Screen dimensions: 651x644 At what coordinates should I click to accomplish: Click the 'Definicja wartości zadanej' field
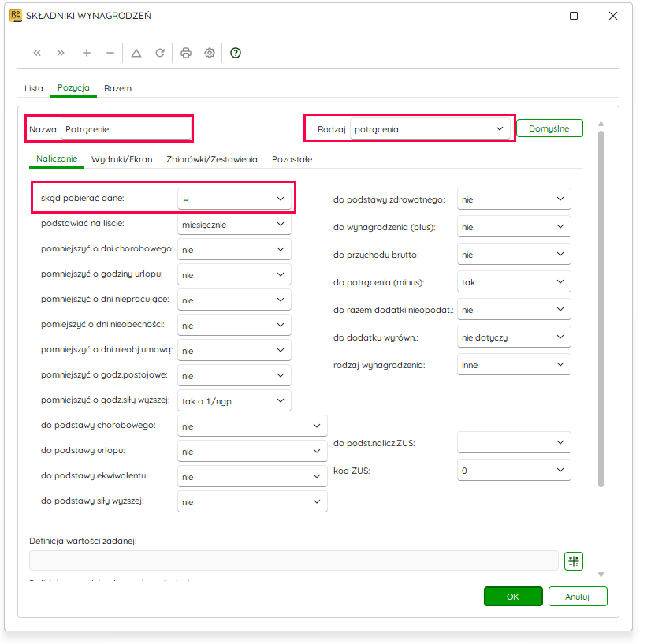pos(293,560)
